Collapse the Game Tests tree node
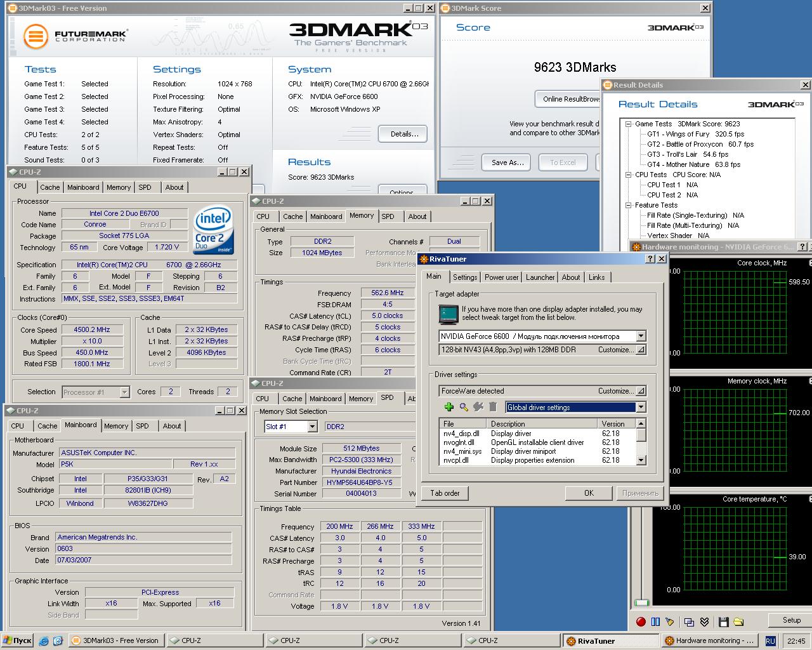This screenshot has height=650, width=812. (629, 124)
